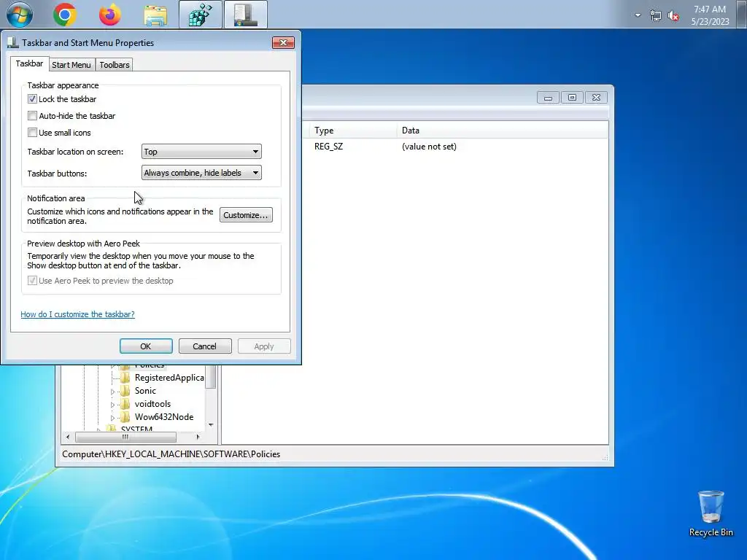Click the Wow6432Node folder icon
This screenshot has width=747, height=560.
pyautogui.click(x=125, y=416)
